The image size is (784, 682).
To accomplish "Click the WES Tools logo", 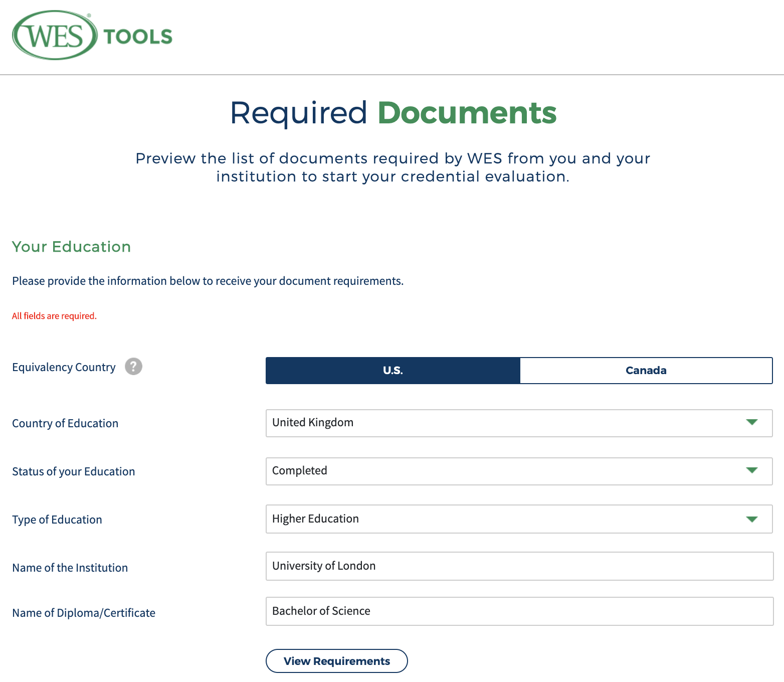I will pyautogui.click(x=92, y=36).
